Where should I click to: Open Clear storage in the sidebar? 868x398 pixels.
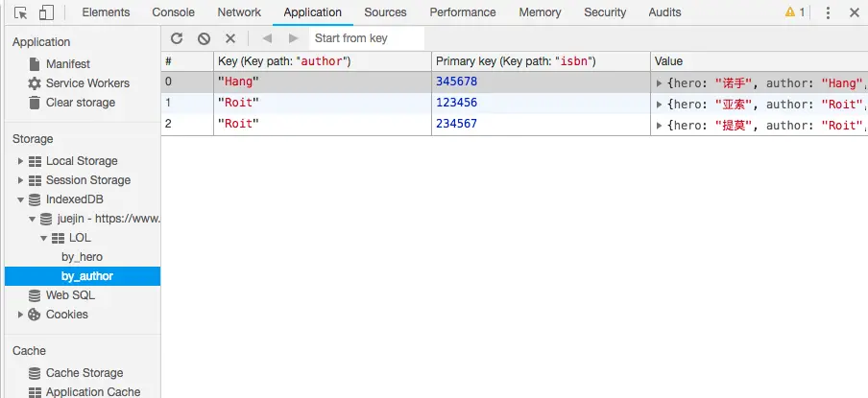point(80,103)
